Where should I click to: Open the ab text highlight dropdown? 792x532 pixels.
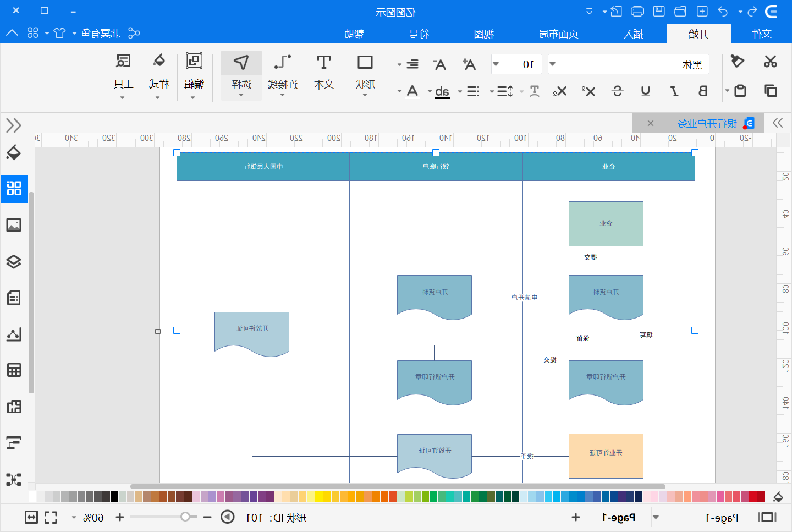[x=438, y=91]
